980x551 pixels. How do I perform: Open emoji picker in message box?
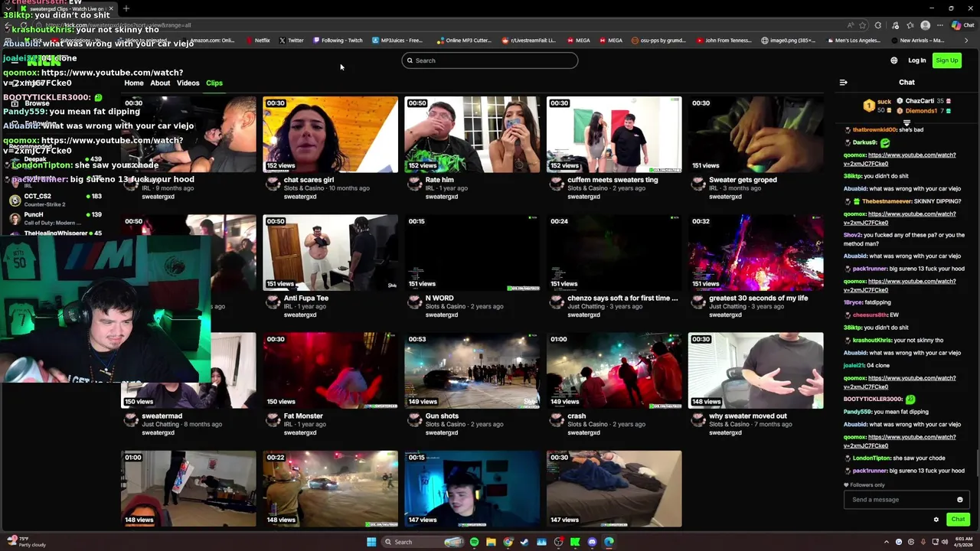pyautogui.click(x=959, y=500)
